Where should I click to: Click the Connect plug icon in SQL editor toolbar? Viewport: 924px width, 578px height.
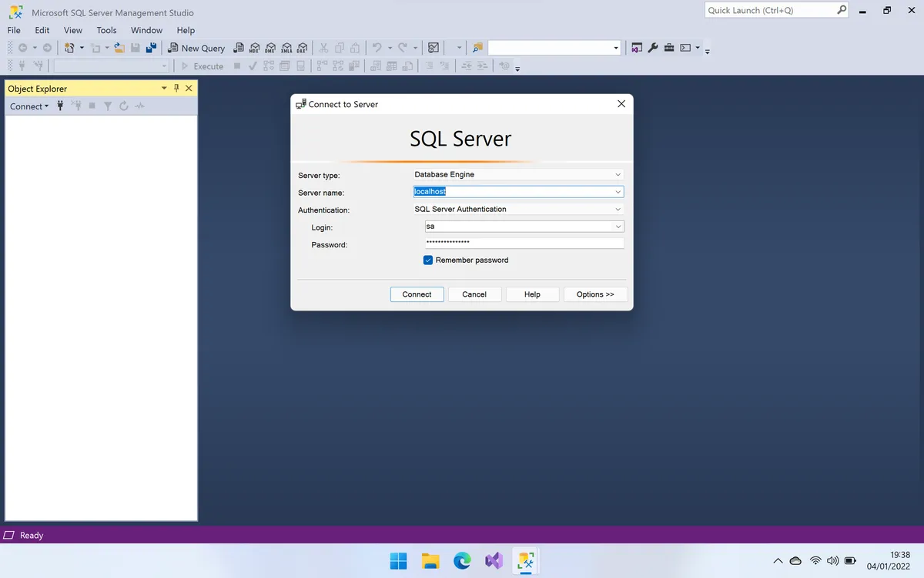[22, 66]
